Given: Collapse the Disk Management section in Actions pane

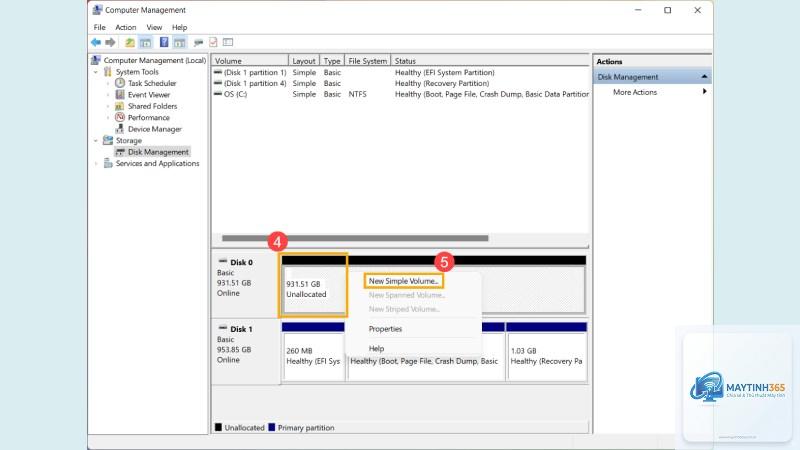Looking at the screenshot, I should (704, 77).
